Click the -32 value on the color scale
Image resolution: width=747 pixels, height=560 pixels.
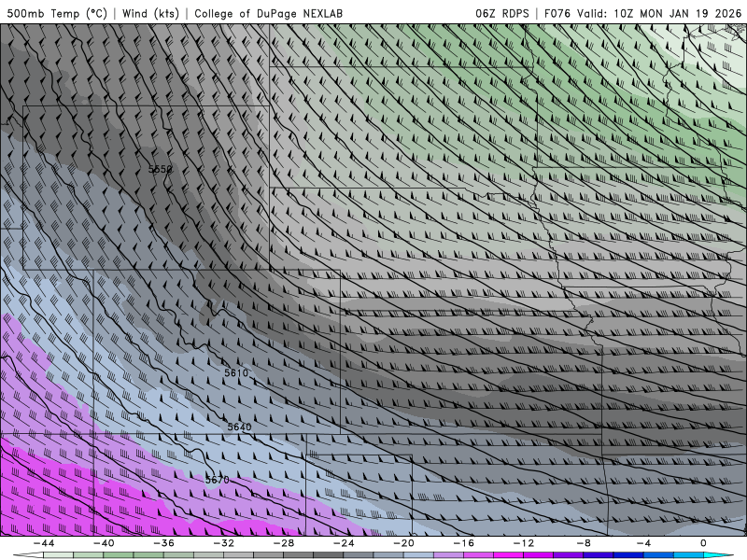pyautogui.click(x=223, y=543)
